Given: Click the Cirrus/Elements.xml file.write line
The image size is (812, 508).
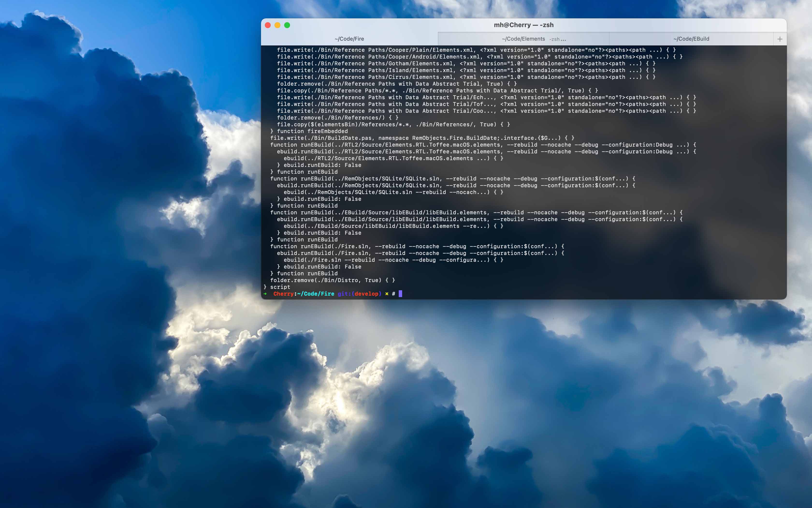Looking at the screenshot, I should (x=466, y=77).
